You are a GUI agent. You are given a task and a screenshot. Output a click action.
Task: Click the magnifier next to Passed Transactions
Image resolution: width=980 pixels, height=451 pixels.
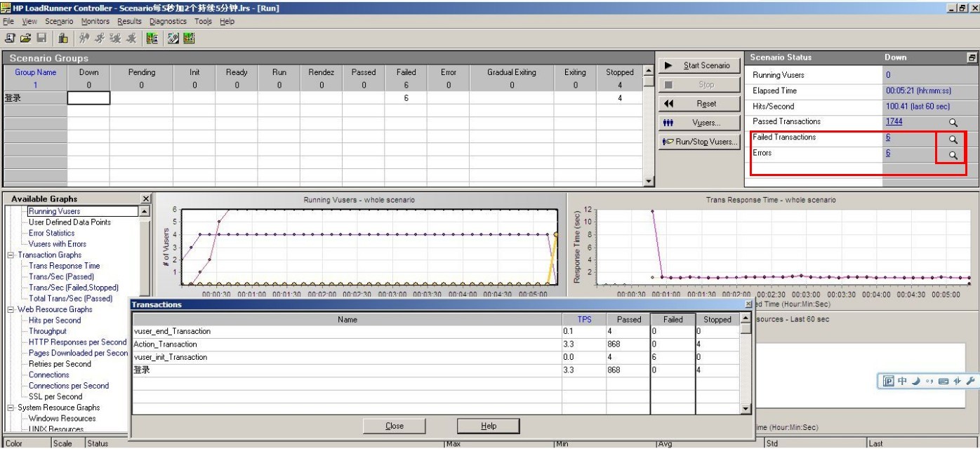[x=953, y=123]
